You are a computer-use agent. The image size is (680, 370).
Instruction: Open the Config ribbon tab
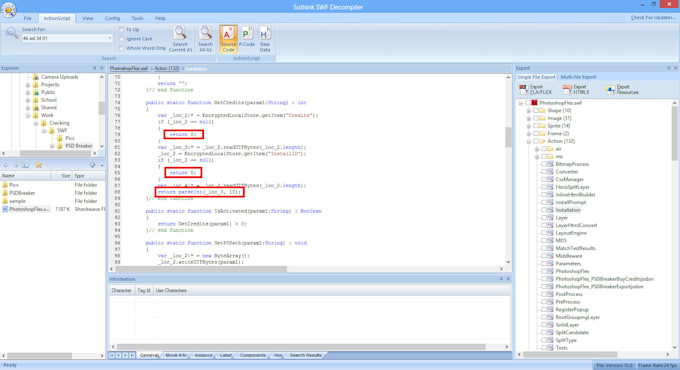click(x=112, y=18)
